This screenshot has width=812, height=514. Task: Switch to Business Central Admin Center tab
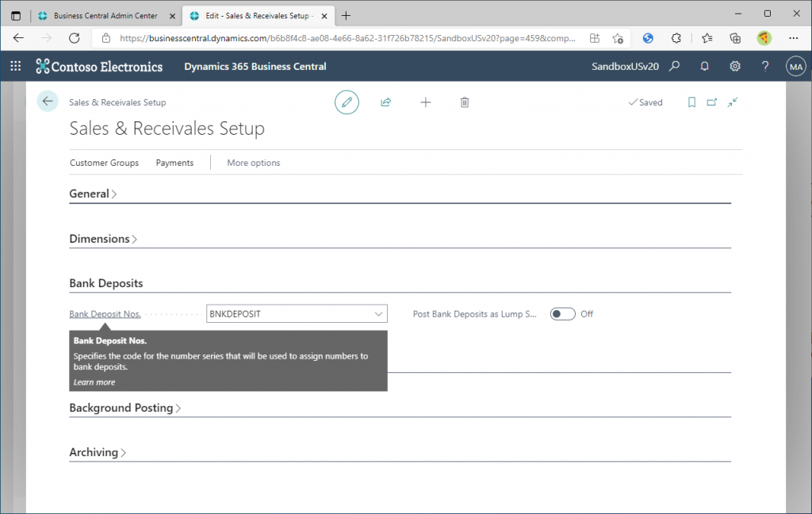pyautogui.click(x=105, y=16)
